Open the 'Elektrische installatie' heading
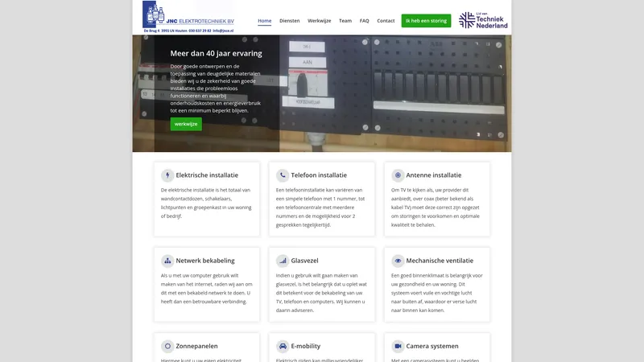The width and height of the screenshot is (644, 362). click(x=207, y=175)
